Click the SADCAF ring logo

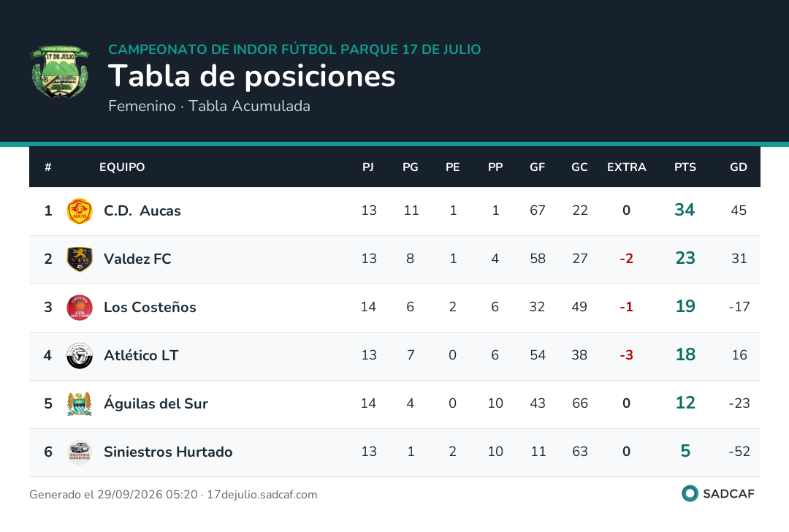690,493
